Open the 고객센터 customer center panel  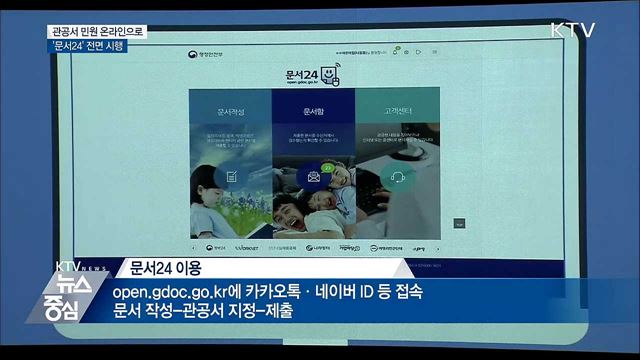[x=398, y=163]
